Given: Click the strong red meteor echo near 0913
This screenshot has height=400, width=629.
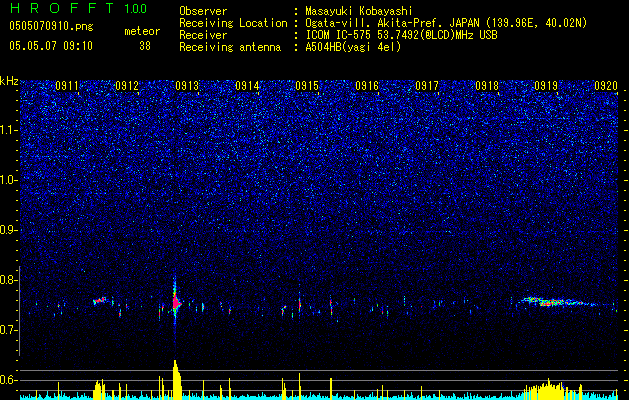Looking at the screenshot, I should pyautogui.click(x=176, y=302).
